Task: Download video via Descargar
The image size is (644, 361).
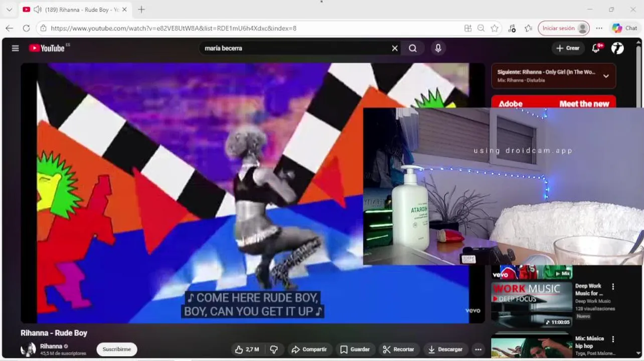Action: tap(445, 349)
